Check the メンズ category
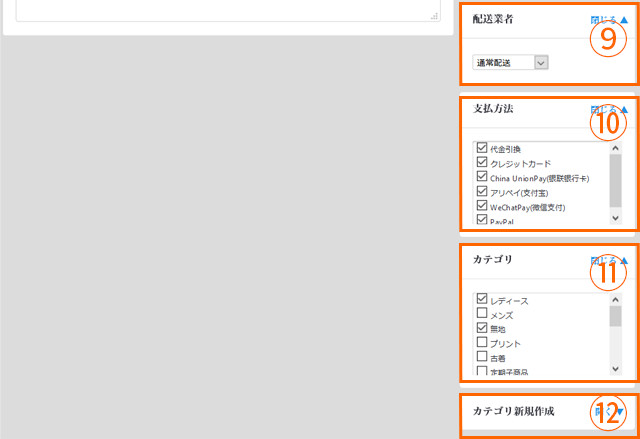640x439 pixels. (482, 314)
